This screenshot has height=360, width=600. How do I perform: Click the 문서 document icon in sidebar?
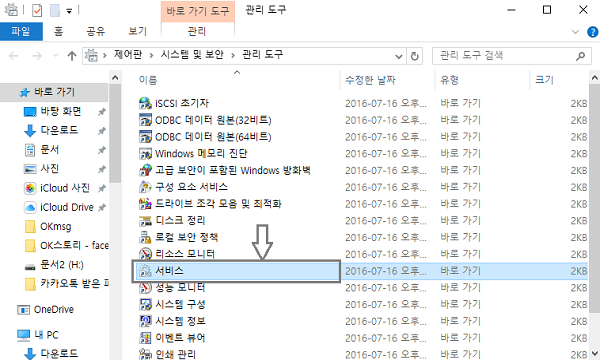point(30,150)
